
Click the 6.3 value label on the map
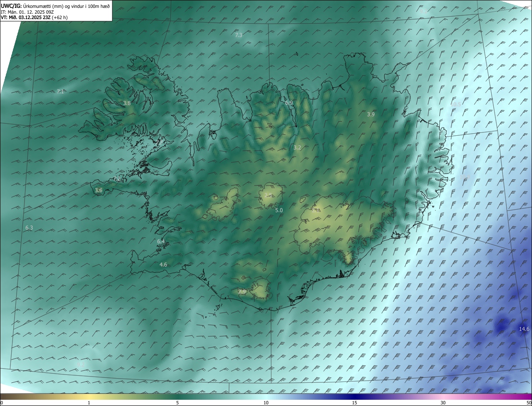[29, 228]
